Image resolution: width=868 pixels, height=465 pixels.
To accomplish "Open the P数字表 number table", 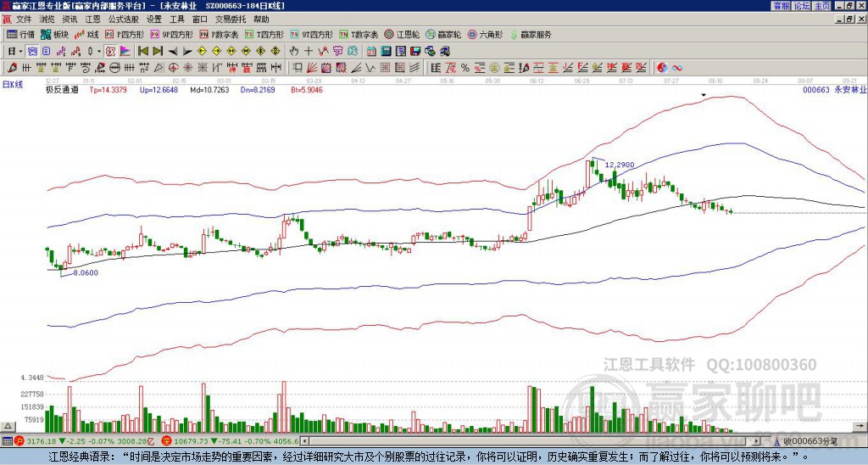I will (219, 34).
